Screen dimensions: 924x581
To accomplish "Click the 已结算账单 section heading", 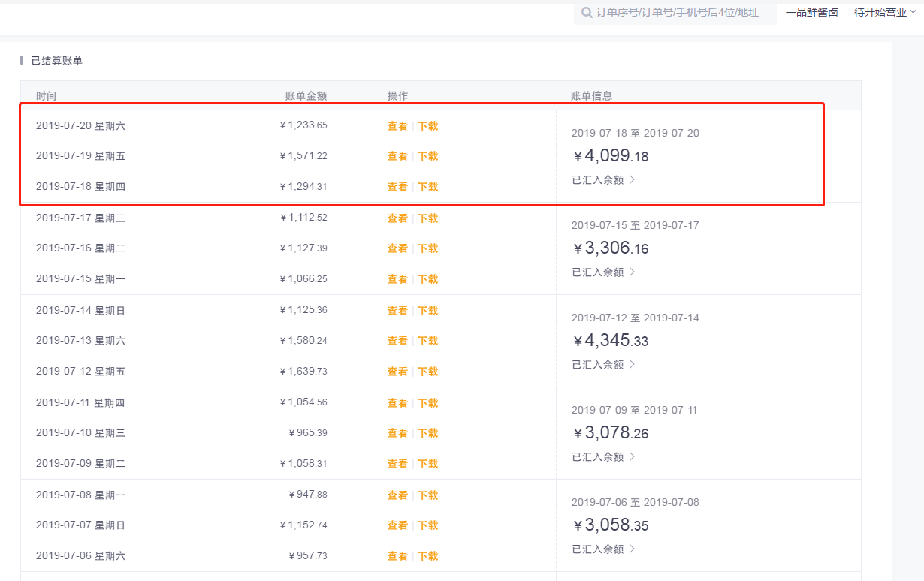I will pos(57,61).
